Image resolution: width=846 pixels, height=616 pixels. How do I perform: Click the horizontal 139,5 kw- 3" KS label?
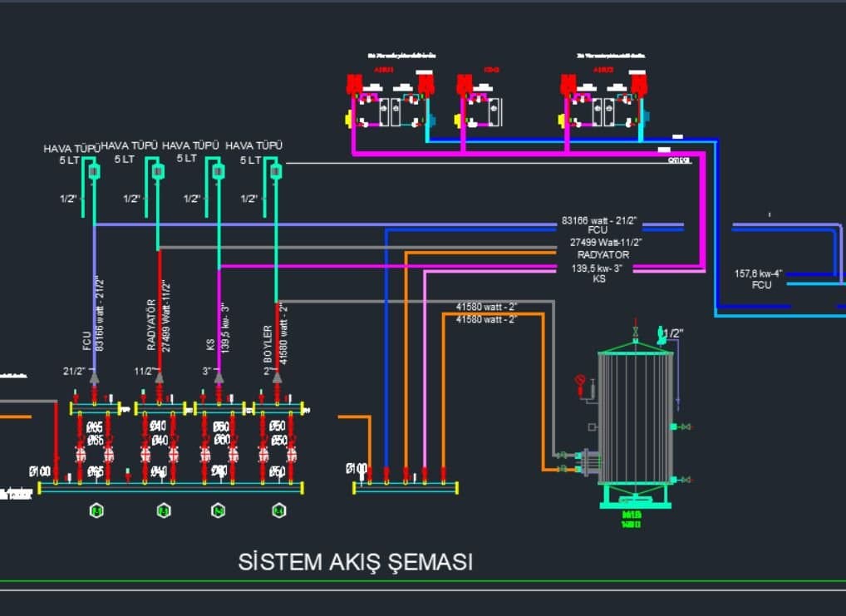tap(598, 274)
